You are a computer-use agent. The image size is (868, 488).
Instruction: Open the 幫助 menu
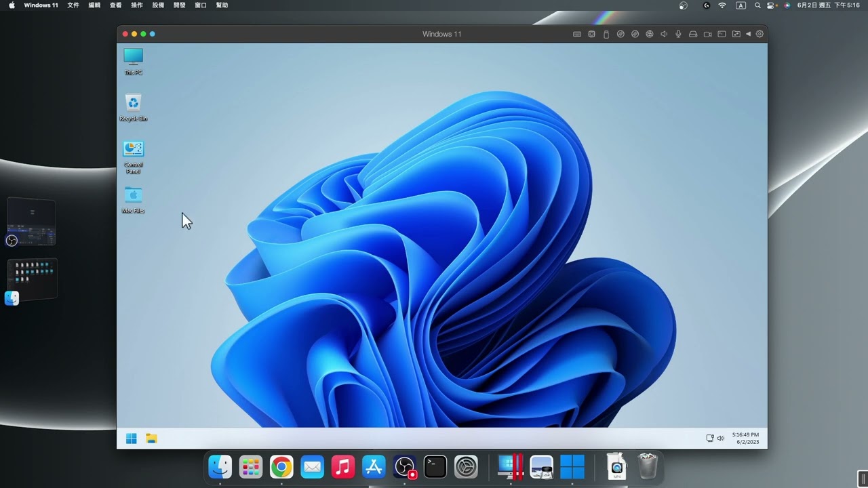(222, 5)
